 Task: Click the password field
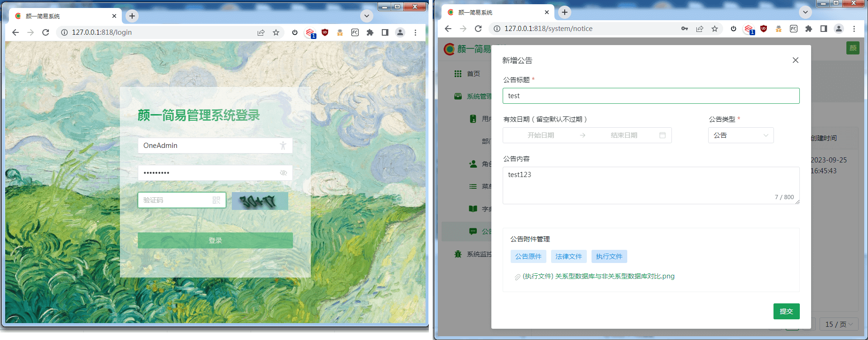pyautogui.click(x=215, y=173)
